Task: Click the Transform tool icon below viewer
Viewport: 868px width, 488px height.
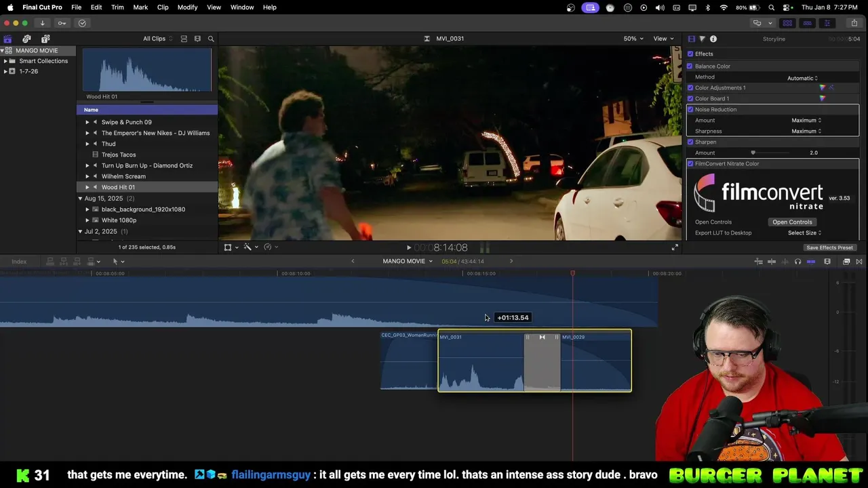Action: click(228, 247)
